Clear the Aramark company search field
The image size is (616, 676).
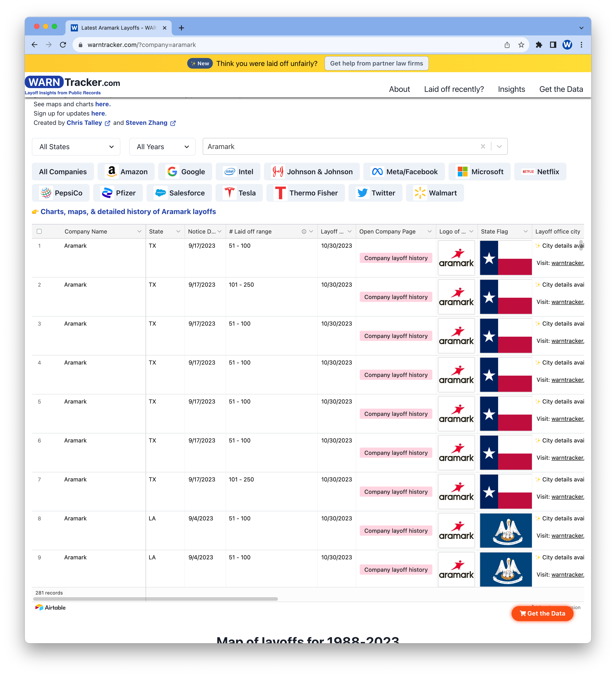[x=483, y=146]
